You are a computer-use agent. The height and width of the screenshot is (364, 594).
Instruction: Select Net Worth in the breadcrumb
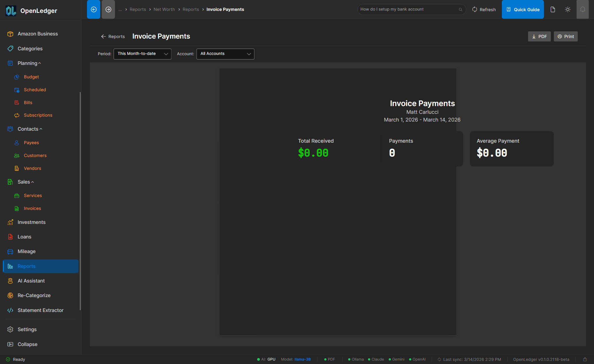tap(164, 9)
